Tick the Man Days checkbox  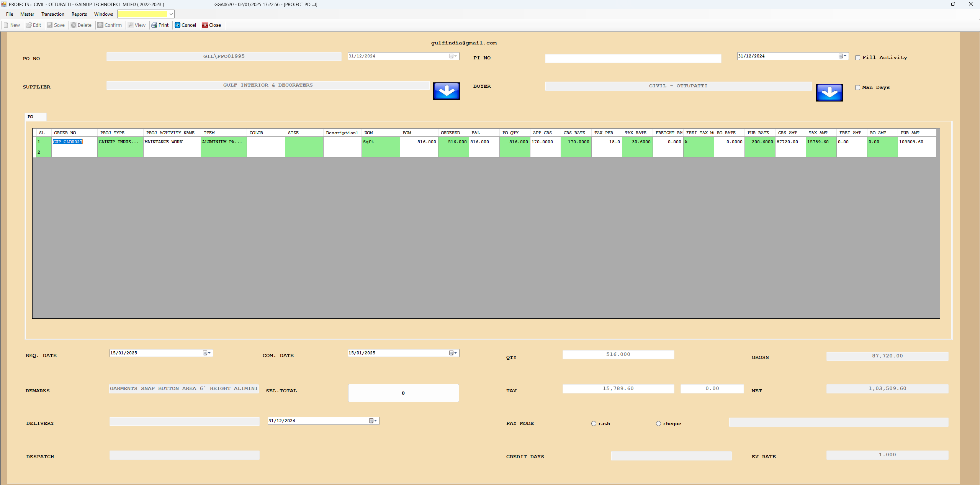point(857,88)
